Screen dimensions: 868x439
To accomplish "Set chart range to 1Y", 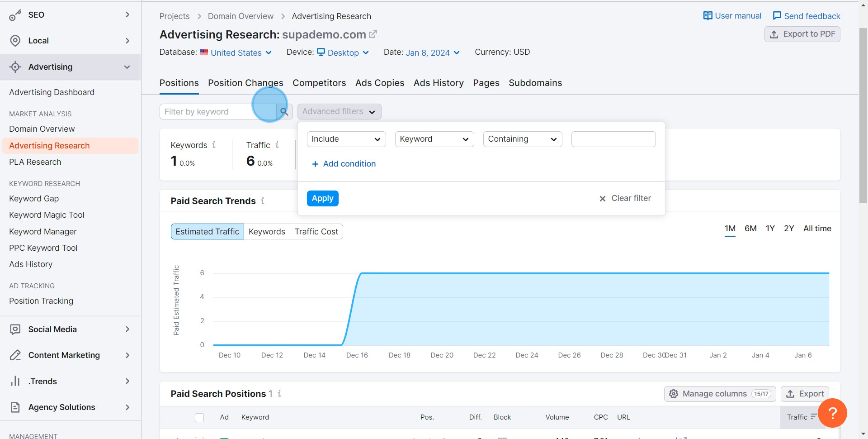I will [770, 229].
